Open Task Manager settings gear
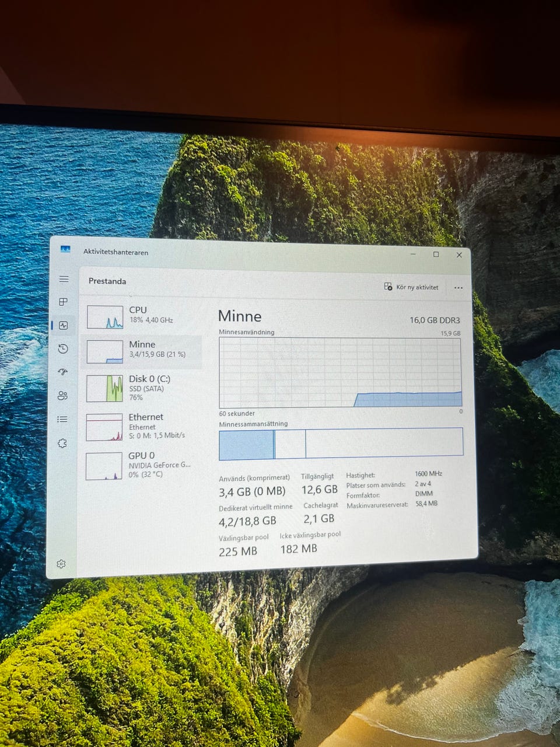Screen dimensions: 560x747 pos(61,564)
